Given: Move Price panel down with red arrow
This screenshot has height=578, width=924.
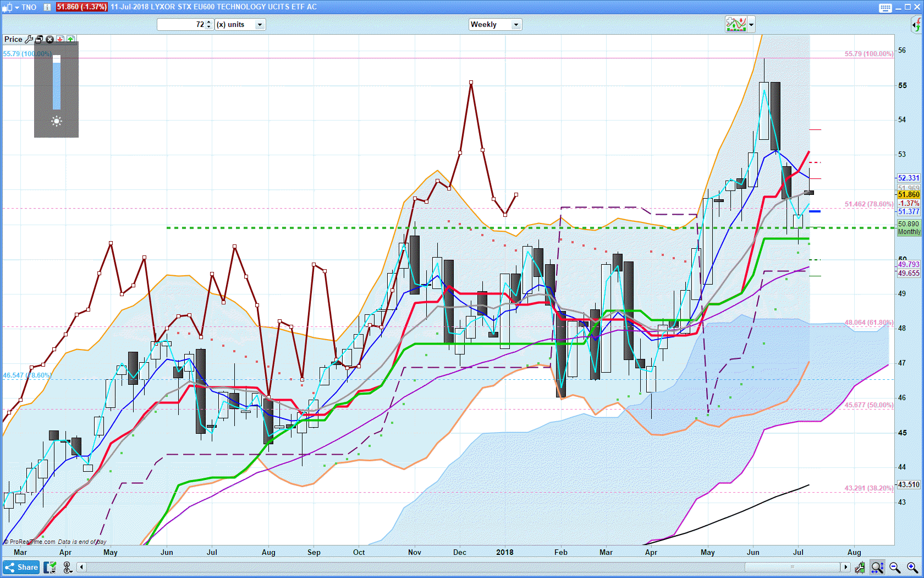Looking at the screenshot, I should (60, 39).
